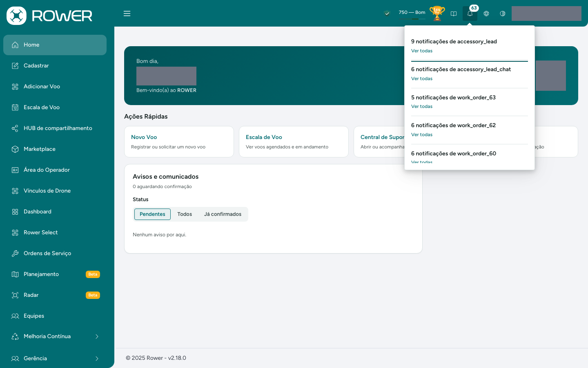The height and width of the screenshot is (368, 588).
Task: Select the 9 accessory_lead notifications entry
Action: tap(454, 42)
